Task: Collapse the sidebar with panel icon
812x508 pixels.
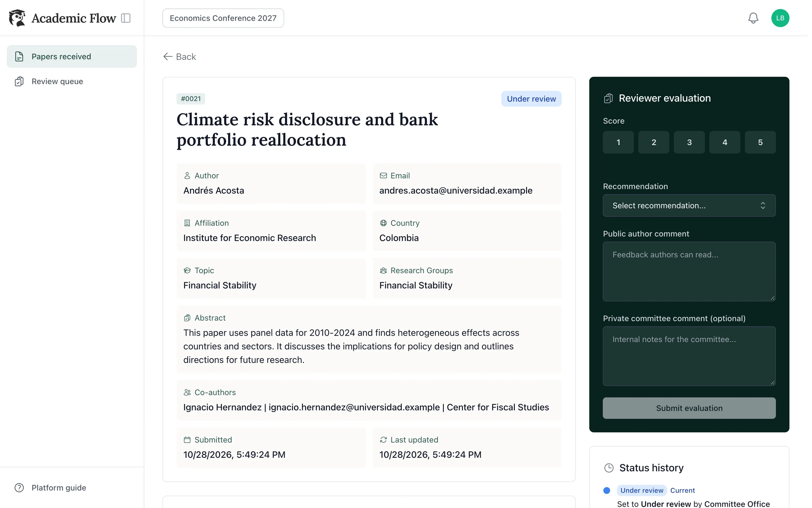Action: tap(126, 18)
